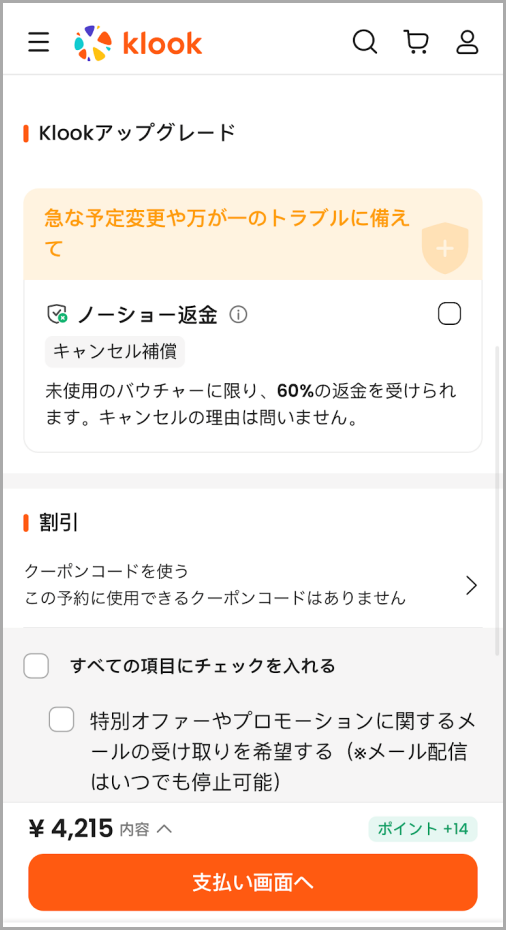Click the page vertical scrollbar
The width and height of the screenshot is (506, 930).
(x=497, y=500)
